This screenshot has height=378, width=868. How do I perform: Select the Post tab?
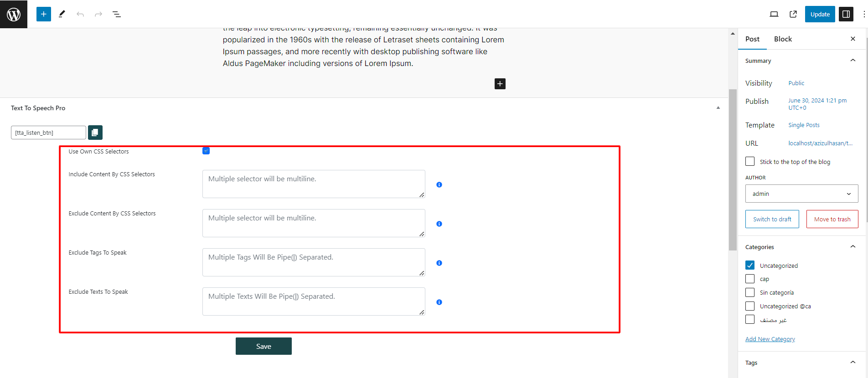click(x=752, y=39)
